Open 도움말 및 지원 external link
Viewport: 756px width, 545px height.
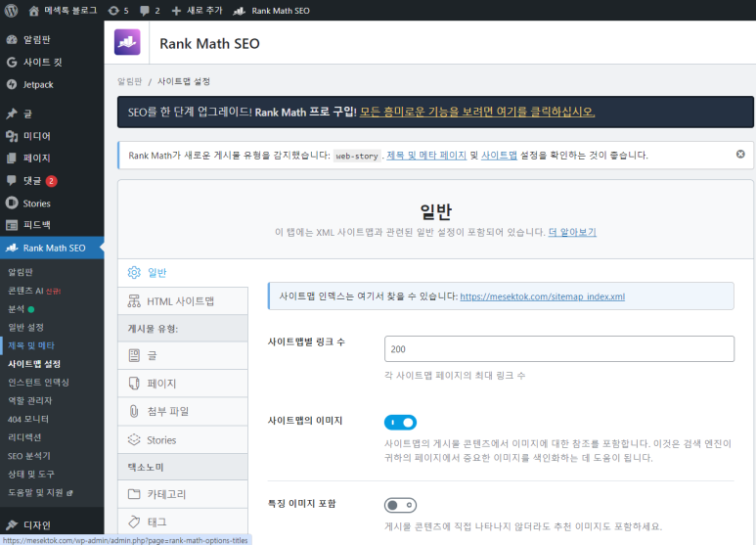(x=40, y=492)
